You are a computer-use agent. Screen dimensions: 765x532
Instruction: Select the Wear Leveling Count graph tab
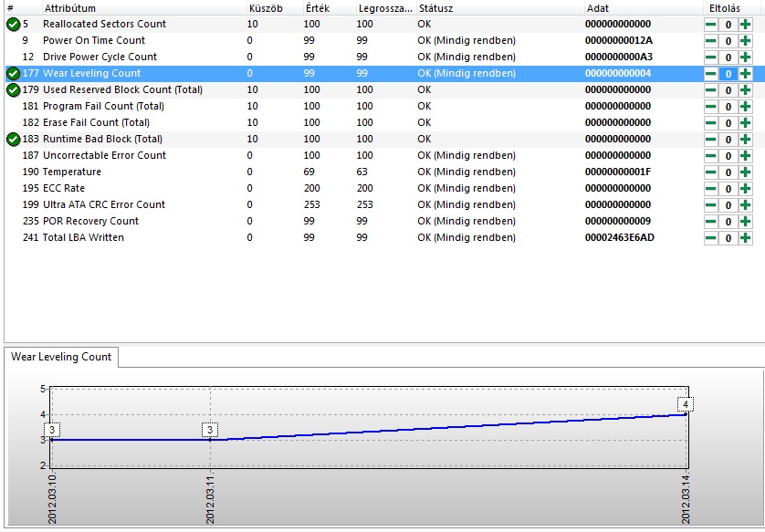(x=61, y=357)
